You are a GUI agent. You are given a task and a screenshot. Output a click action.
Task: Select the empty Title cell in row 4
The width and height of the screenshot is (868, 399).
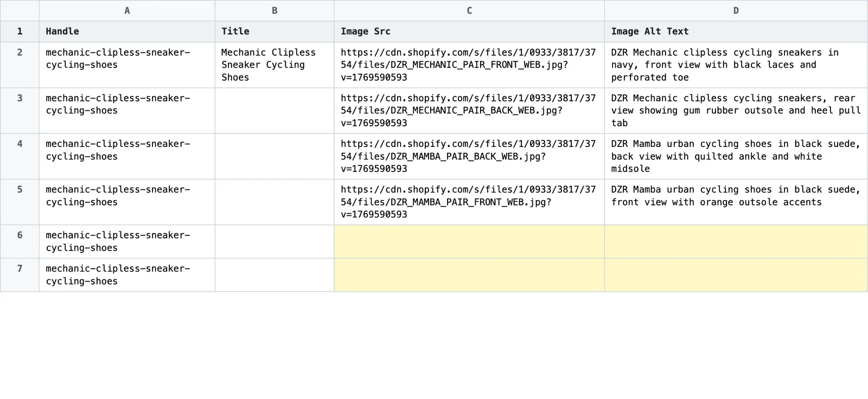(x=275, y=156)
